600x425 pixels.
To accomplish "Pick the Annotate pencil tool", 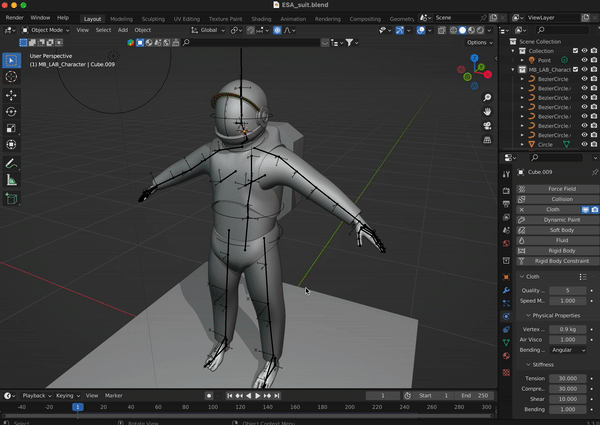I will coord(12,163).
